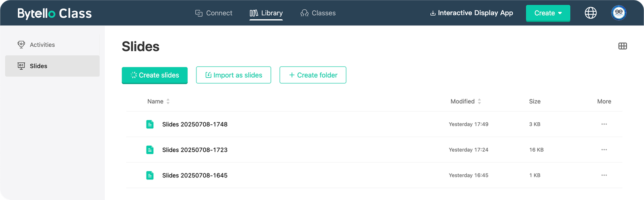Open the user profile avatar
The width and height of the screenshot is (644, 200).
[619, 13]
